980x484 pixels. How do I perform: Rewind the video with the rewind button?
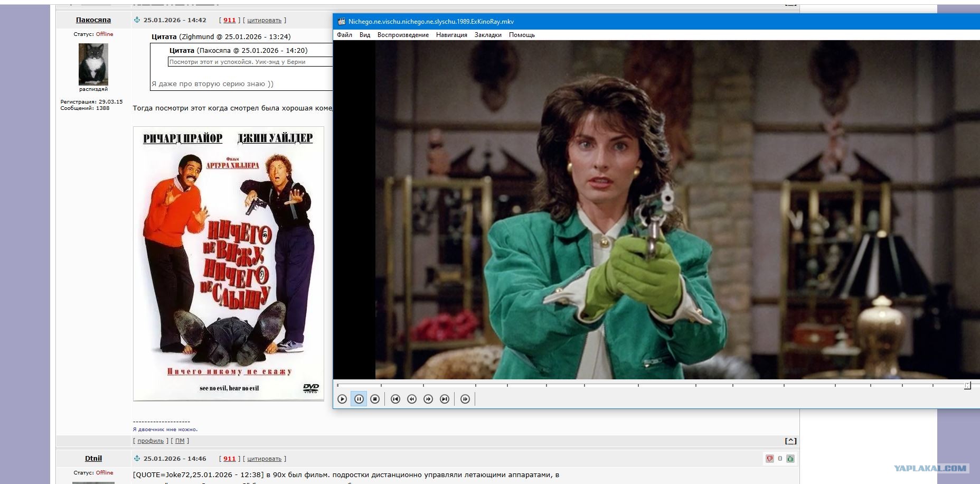pyautogui.click(x=412, y=399)
